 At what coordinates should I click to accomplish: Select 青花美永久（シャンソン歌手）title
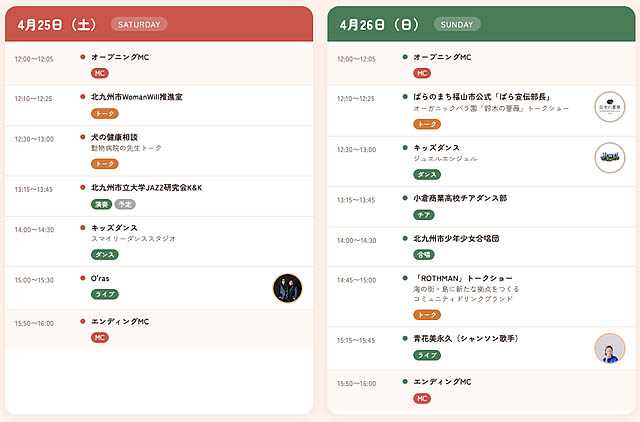click(x=466, y=338)
